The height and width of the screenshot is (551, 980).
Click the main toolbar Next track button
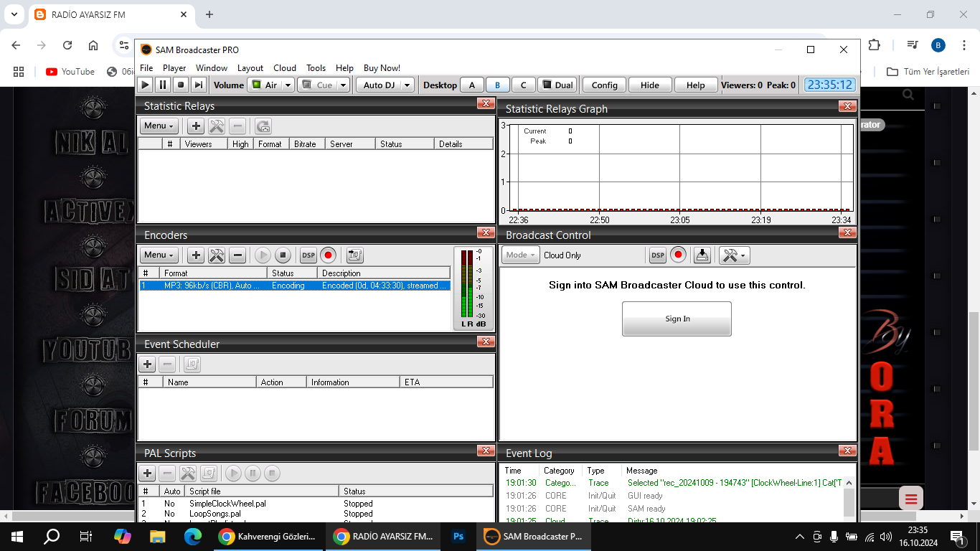tap(199, 85)
